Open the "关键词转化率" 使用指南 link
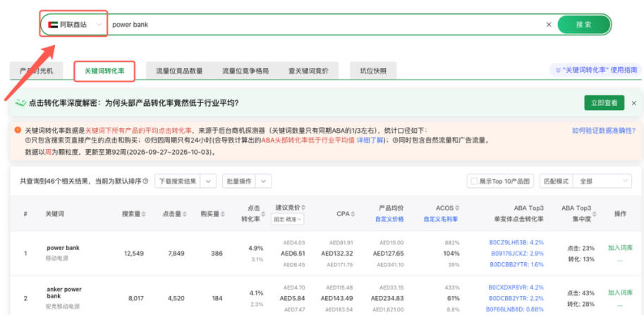Image resolution: width=644 pixels, height=315 pixels. click(596, 71)
